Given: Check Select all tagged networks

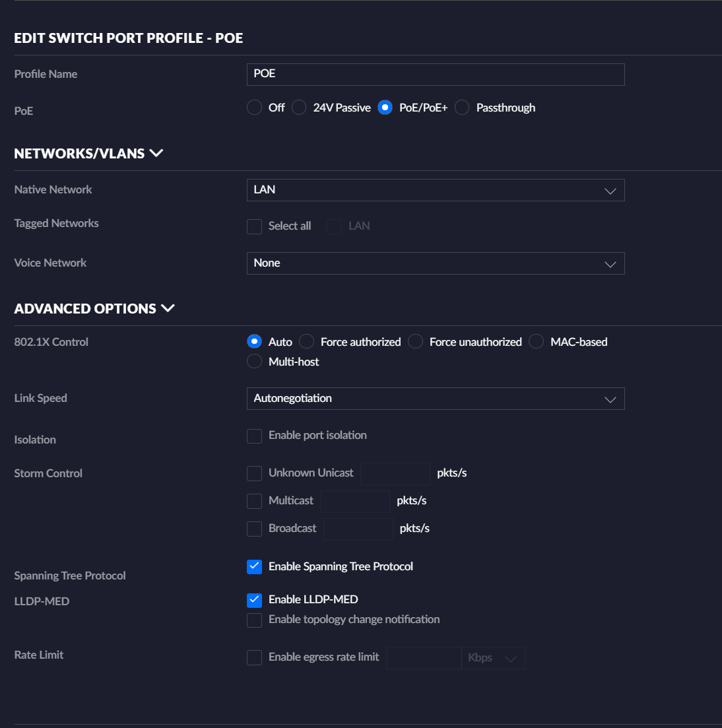Looking at the screenshot, I should point(254,226).
